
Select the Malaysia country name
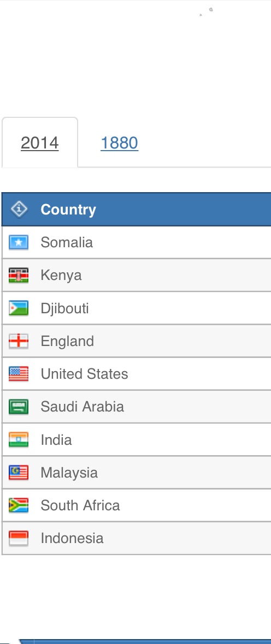69,473
